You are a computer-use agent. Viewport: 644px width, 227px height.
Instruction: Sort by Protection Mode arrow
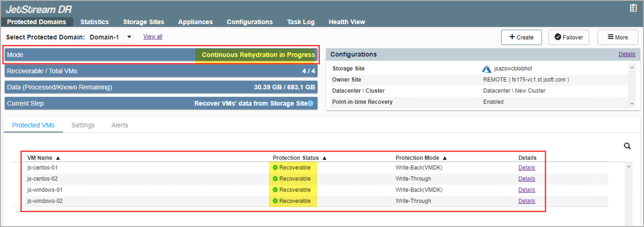click(445, 158)
